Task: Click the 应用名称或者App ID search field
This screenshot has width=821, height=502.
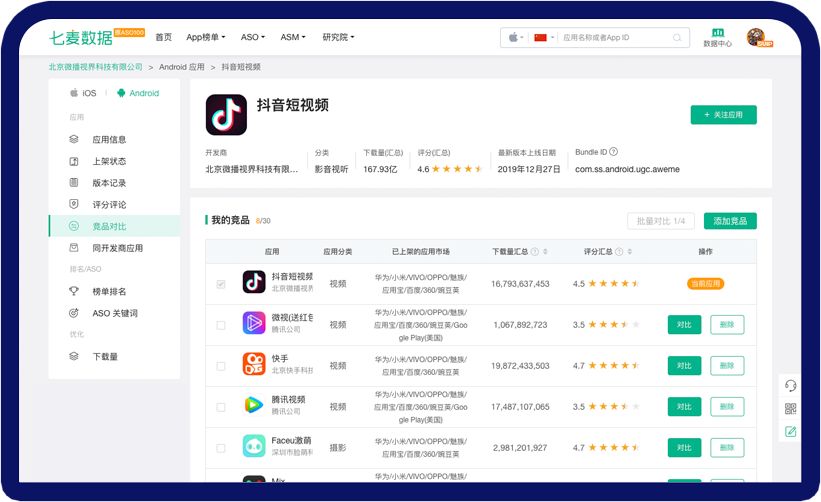Action: pyautogui.click(x=615, y=38)
